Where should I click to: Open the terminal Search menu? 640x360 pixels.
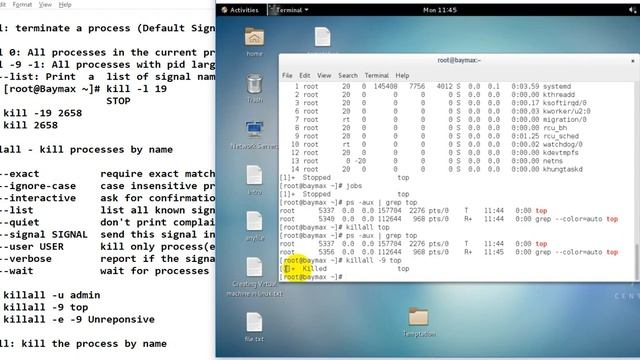pyautogui.click(x=348, y=76)
